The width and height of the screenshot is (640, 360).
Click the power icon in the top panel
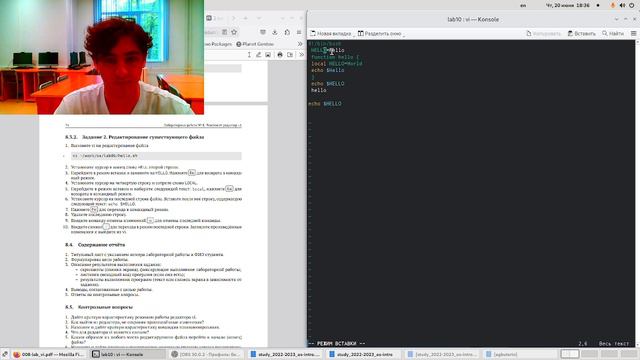632,5
